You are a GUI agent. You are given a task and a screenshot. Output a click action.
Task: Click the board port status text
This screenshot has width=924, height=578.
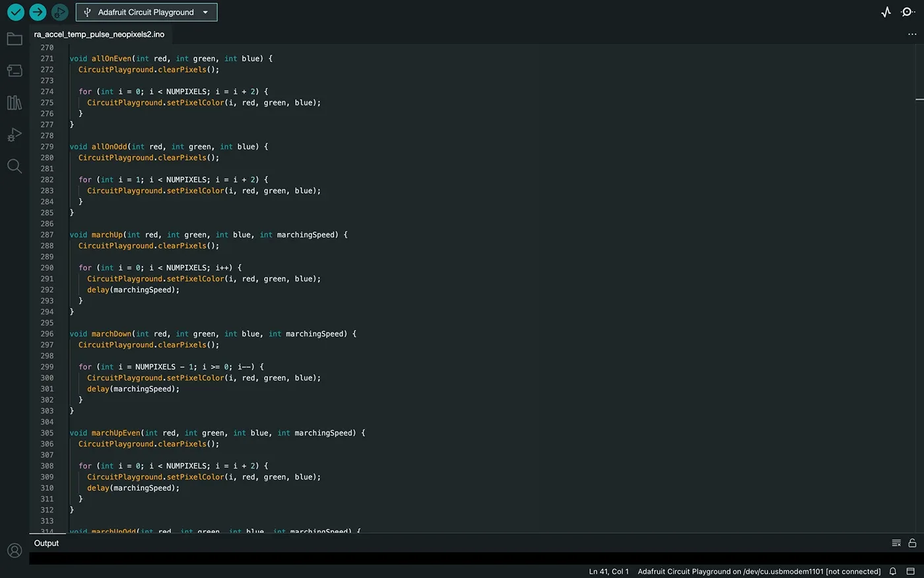pos(759,571)
